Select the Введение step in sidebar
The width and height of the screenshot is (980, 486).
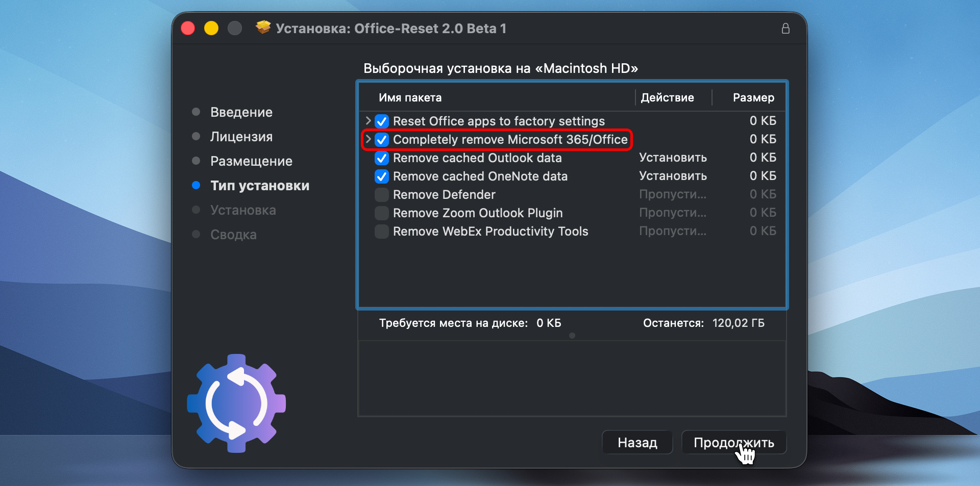[x=241, y=112]
